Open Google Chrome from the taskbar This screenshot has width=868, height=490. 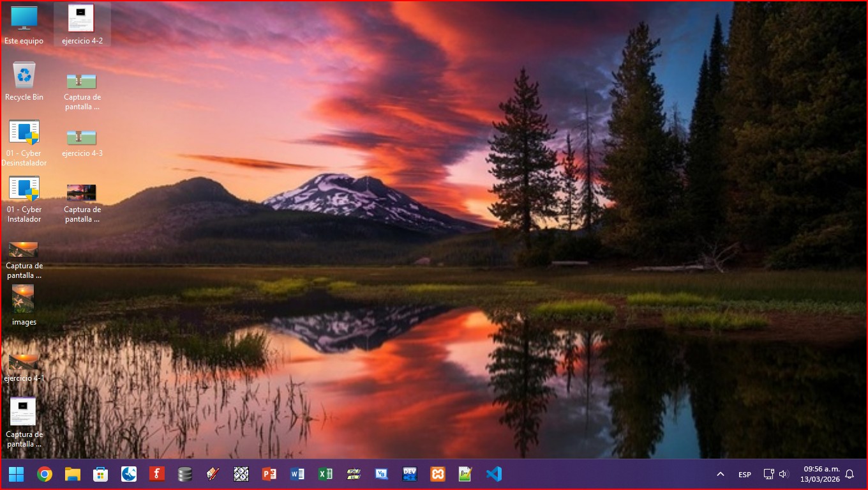coord(45,474)
